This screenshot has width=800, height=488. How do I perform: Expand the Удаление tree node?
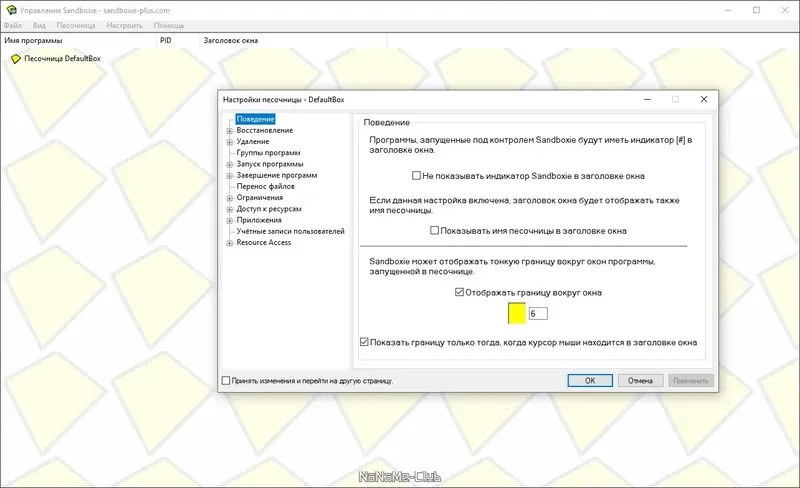pos(230,142)
